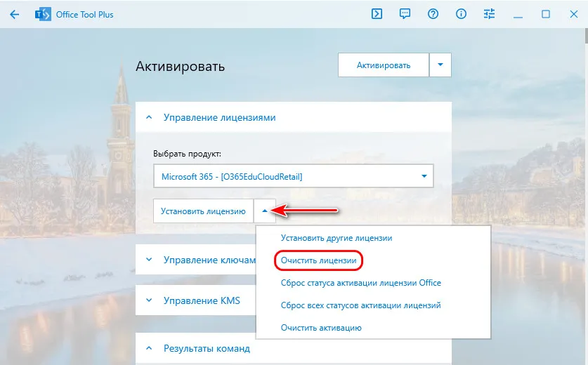Collapse the command results section
The height and width of the screenshot is (365, 588).
pyautogui.click(x=149, y=348)
